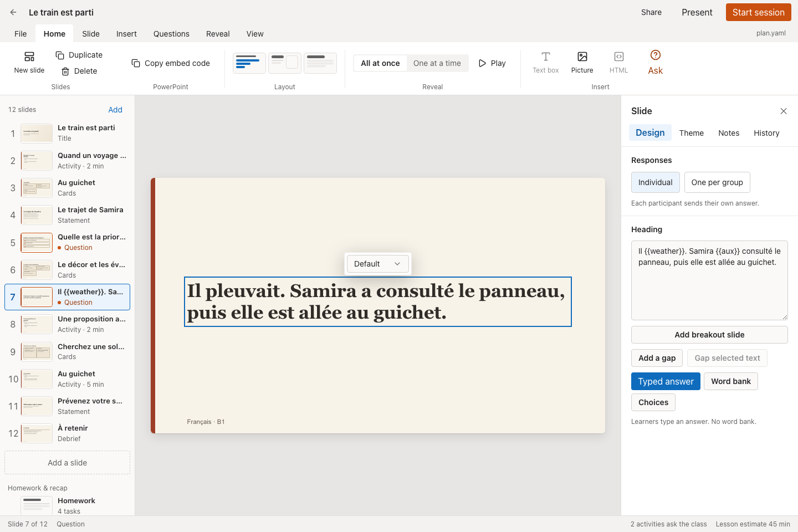Switch to the Design panel tab
This screenshot has width=798, height=532.
coord(650,132)
